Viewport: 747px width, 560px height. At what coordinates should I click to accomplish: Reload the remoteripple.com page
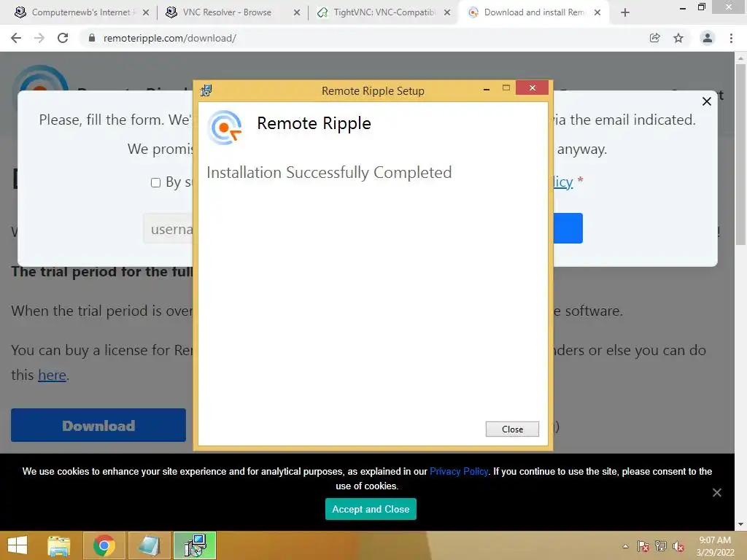point(63,38)
